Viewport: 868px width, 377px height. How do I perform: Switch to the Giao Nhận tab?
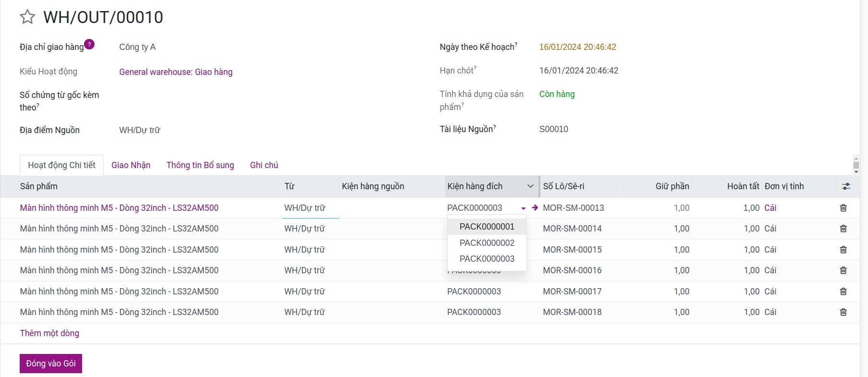131,165
